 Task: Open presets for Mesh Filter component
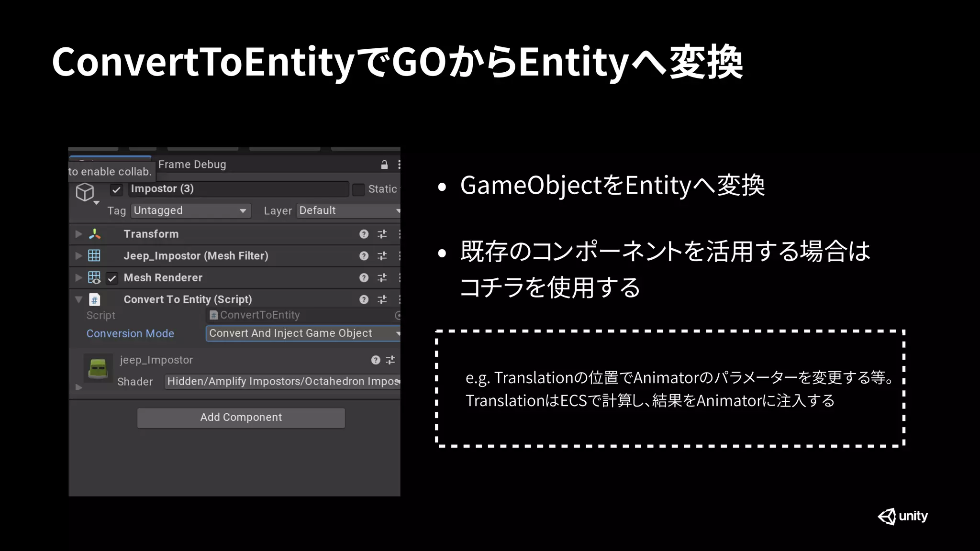pos(382,256)
